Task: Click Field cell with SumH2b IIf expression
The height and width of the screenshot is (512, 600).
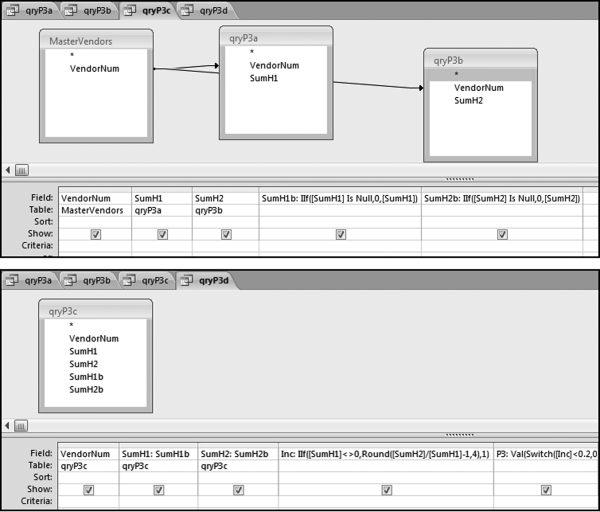Action: point(502,198)
